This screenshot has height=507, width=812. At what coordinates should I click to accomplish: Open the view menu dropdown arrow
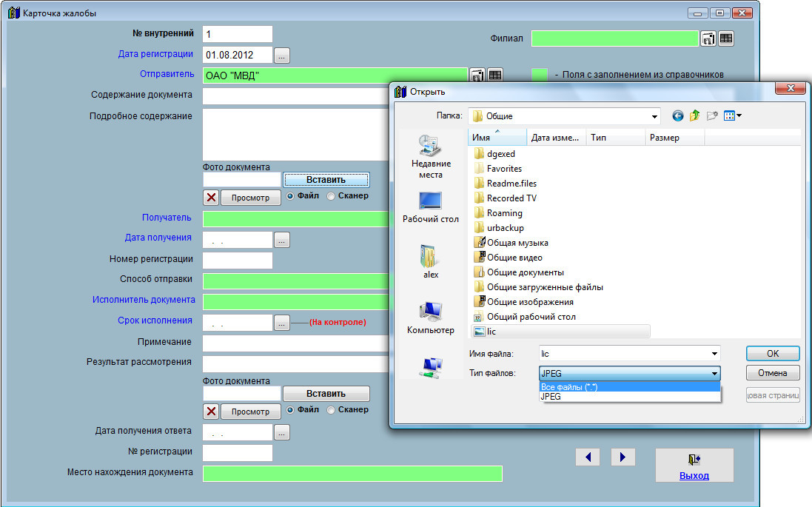(x=739, y=115)
